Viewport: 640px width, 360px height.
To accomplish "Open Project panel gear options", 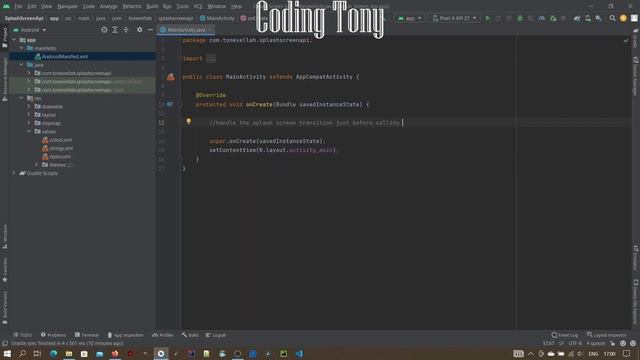I will (x=140, y=30).
